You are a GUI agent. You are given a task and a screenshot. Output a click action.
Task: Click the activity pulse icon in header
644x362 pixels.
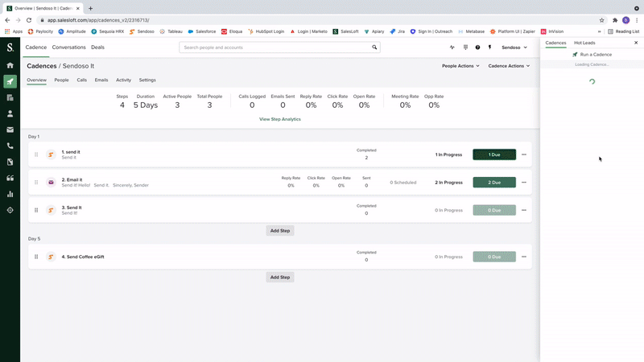click(452, 47)
